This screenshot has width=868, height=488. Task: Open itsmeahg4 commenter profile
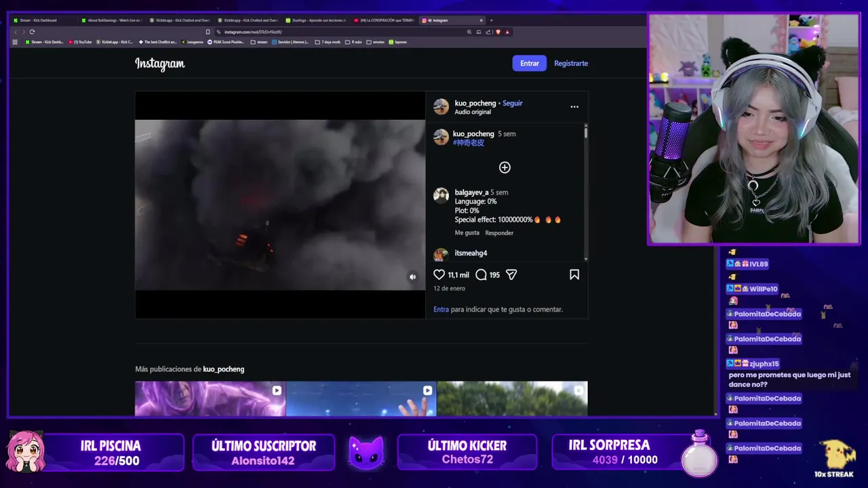[x=471, y=253]
